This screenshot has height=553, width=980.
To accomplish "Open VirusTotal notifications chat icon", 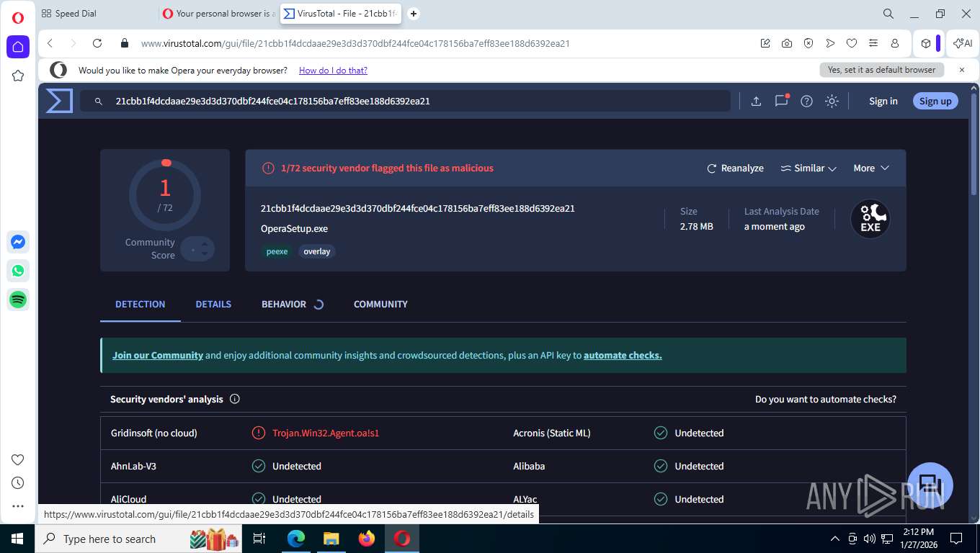I will click(782, 101).
